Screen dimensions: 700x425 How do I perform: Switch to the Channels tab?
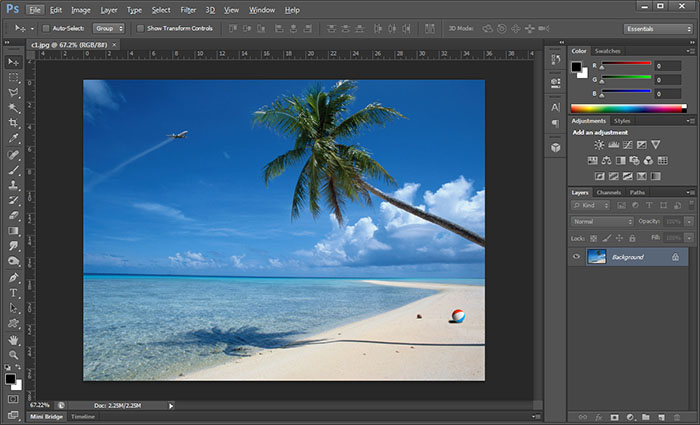click(x=608, y=192)
